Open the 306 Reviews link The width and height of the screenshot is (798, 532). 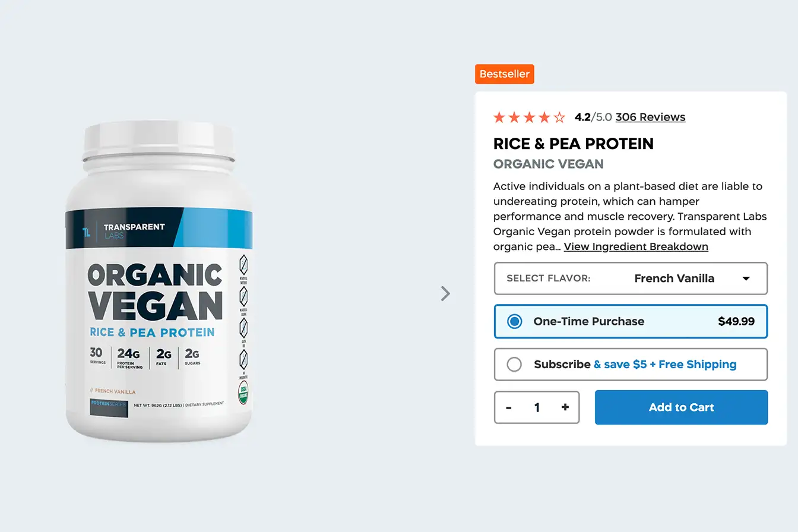click(x=650, y=117)
